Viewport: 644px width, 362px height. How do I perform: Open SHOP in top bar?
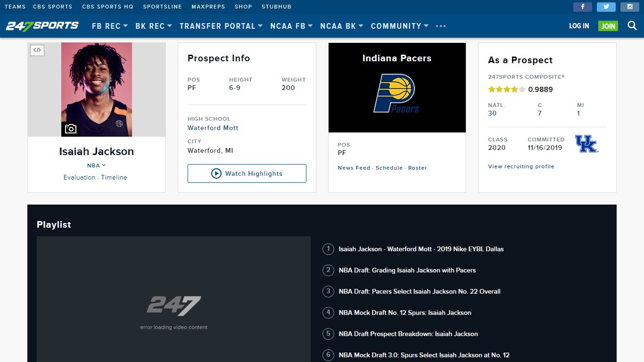[x=243, y=7]
